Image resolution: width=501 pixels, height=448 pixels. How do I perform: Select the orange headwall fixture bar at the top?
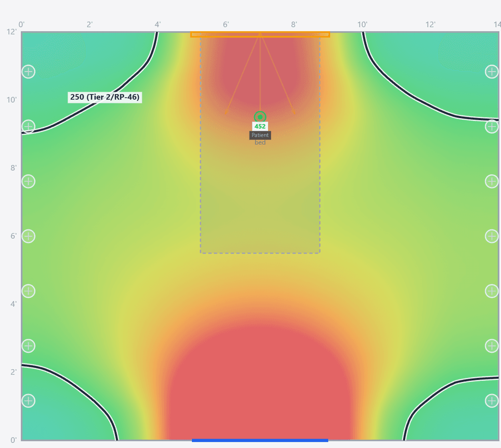click(x=260, y=35)
